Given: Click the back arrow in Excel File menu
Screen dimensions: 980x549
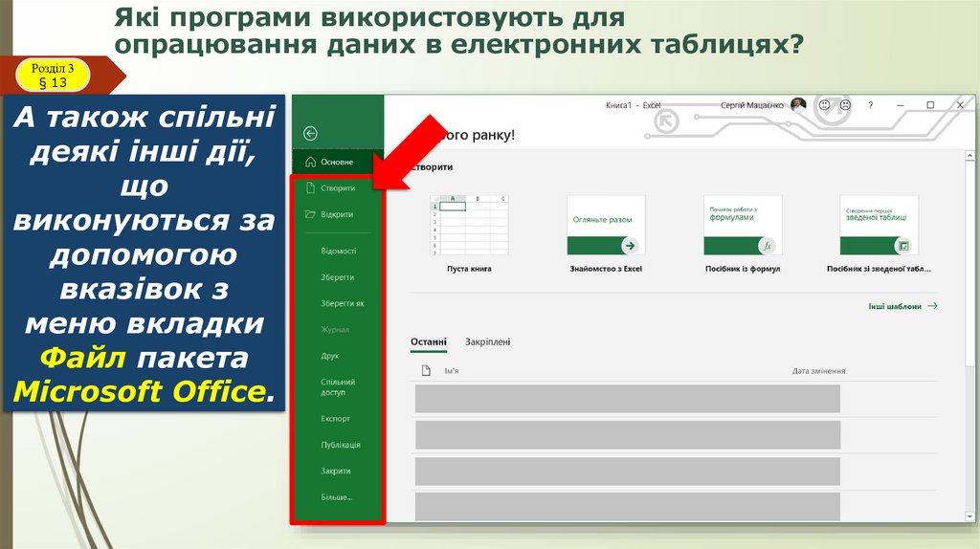Looking at the screenshot, I should (310, 133).
